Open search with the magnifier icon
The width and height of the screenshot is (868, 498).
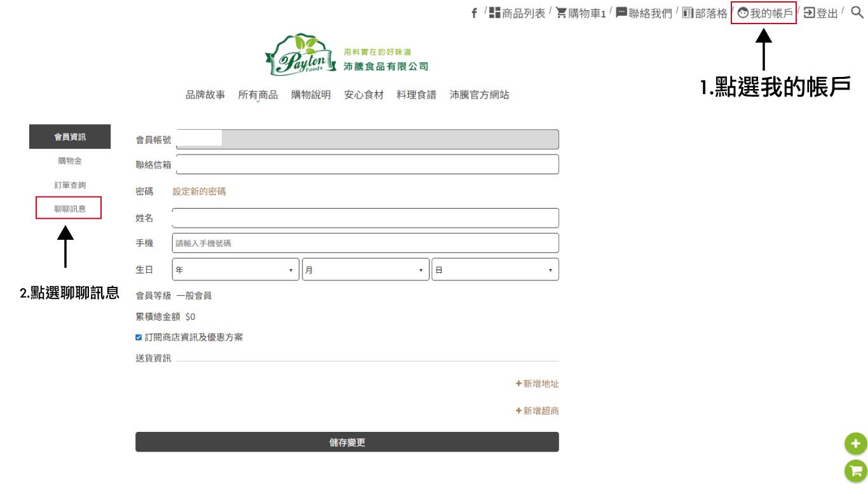pyautogui.click(x=857, y=13)
